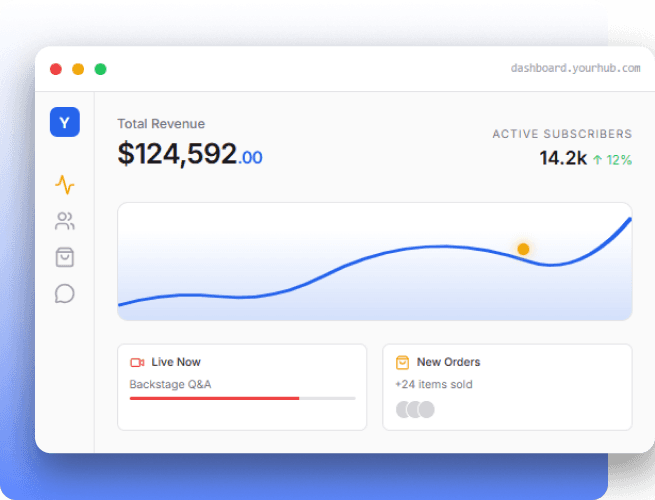The image size is (655, 500).
Task: Select the +24 items sold text
Action: click(434, 384)
